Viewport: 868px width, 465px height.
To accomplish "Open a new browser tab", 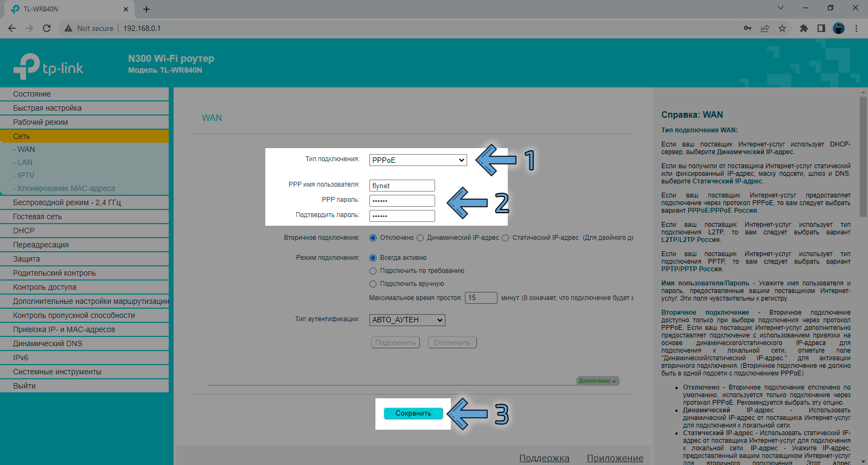I will (146, 9).
